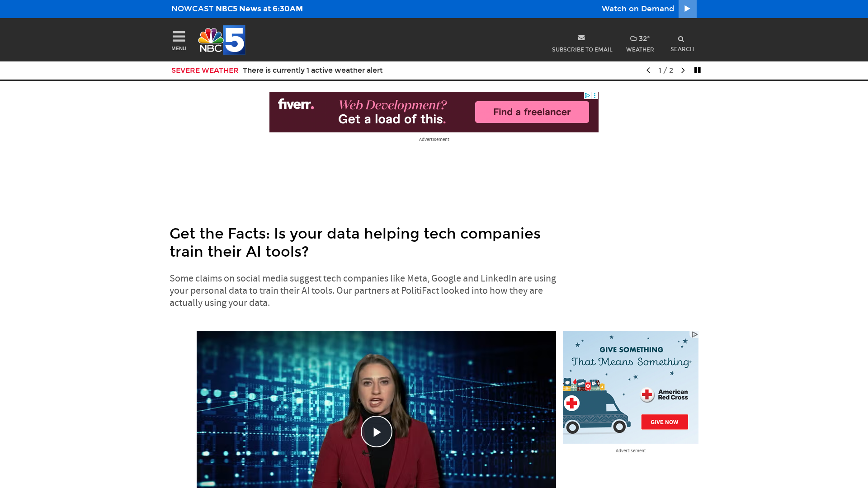Click the NBC5 logo
This screenshot has width=868, height=488.
(222, 40)
